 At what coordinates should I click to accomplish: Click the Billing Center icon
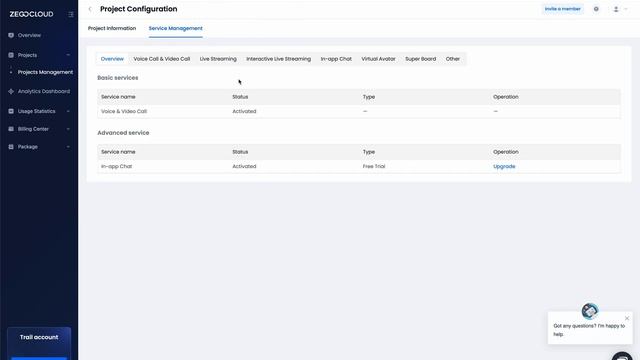(11, 129)
